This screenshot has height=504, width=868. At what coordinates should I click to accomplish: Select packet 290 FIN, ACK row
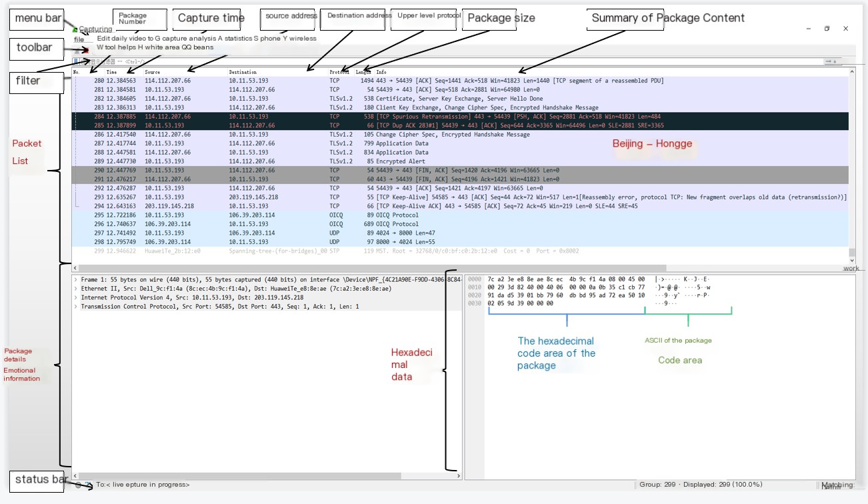pos(460,171)
